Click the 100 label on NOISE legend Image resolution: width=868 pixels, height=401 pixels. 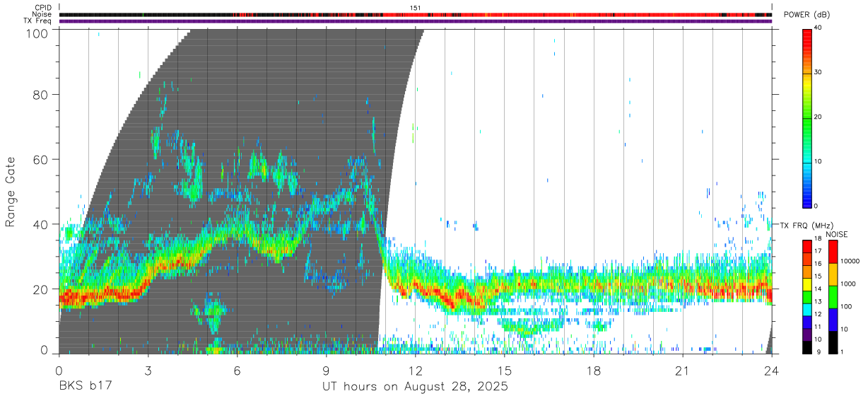[x=846, y=306]
